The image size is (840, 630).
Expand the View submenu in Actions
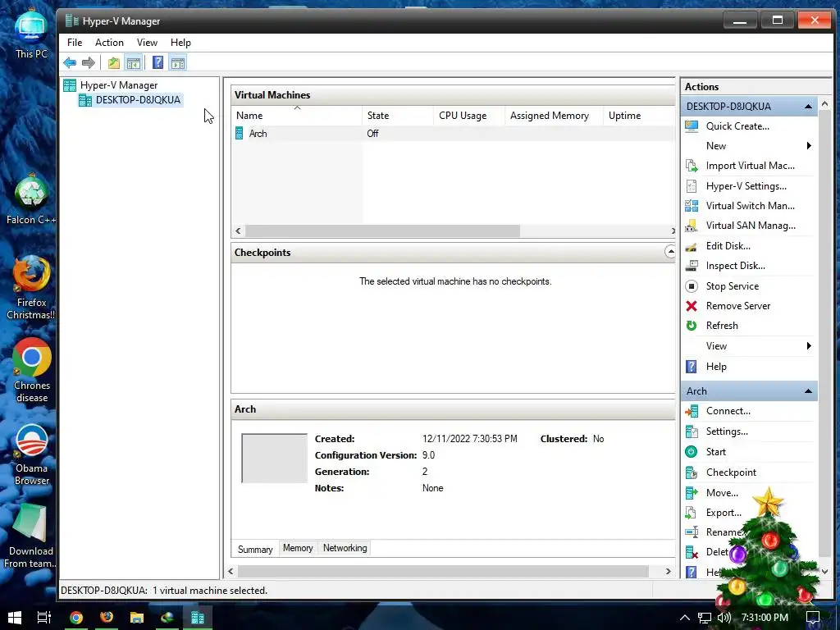[x=809, y=346]
